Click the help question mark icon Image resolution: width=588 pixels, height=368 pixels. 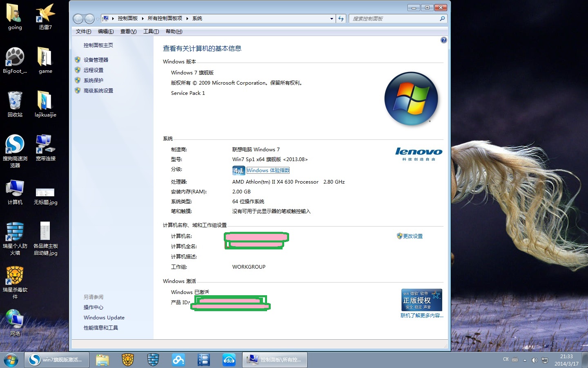click(x=444, y=40)
